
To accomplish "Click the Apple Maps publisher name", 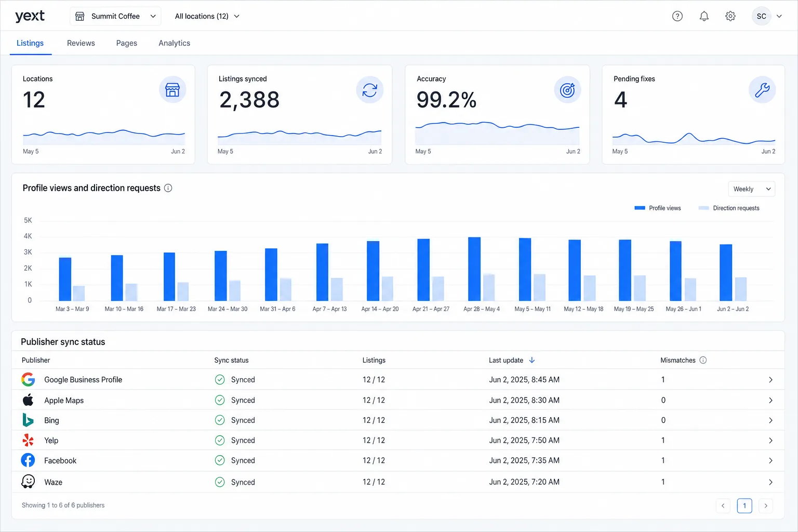I will point(64,401).
